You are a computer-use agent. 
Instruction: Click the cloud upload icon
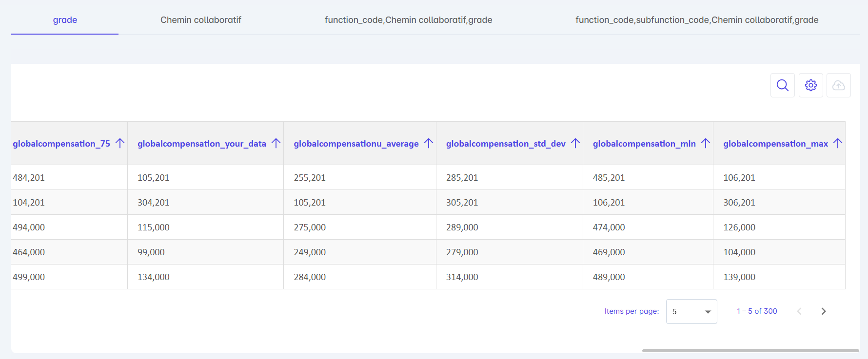pyautogui.click(x=838, y=85)
